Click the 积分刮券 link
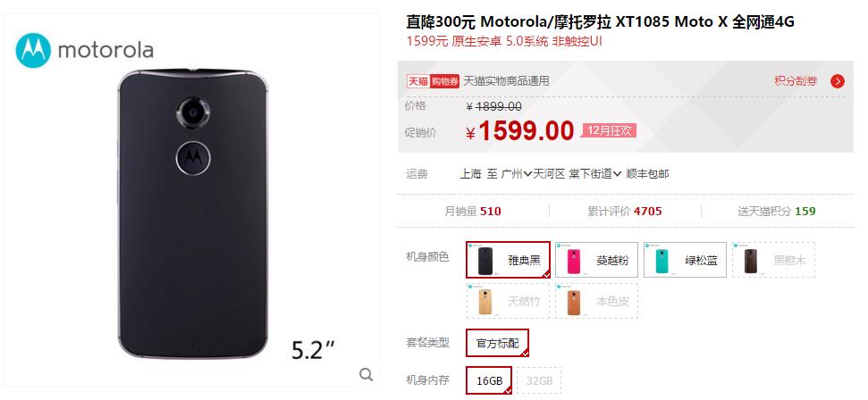 pos(796,81)
